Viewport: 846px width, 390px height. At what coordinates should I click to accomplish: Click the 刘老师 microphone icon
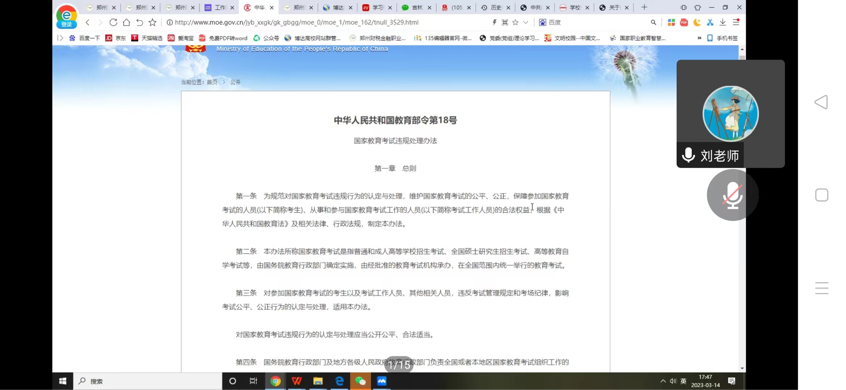688,155
